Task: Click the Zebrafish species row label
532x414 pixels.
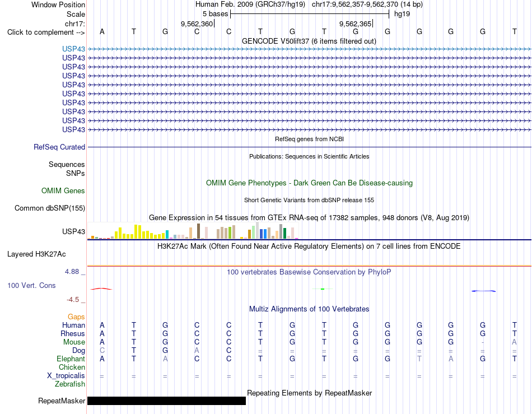Action: coord(70,384)
